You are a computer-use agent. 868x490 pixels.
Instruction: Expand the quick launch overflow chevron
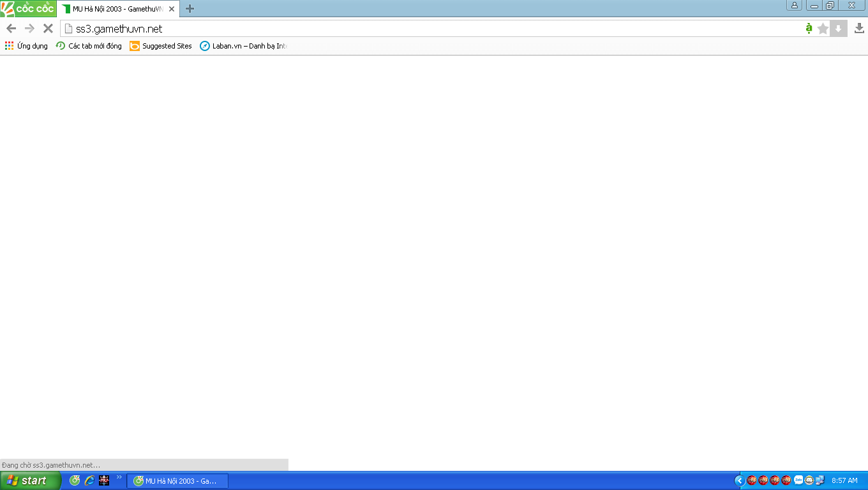119,477
